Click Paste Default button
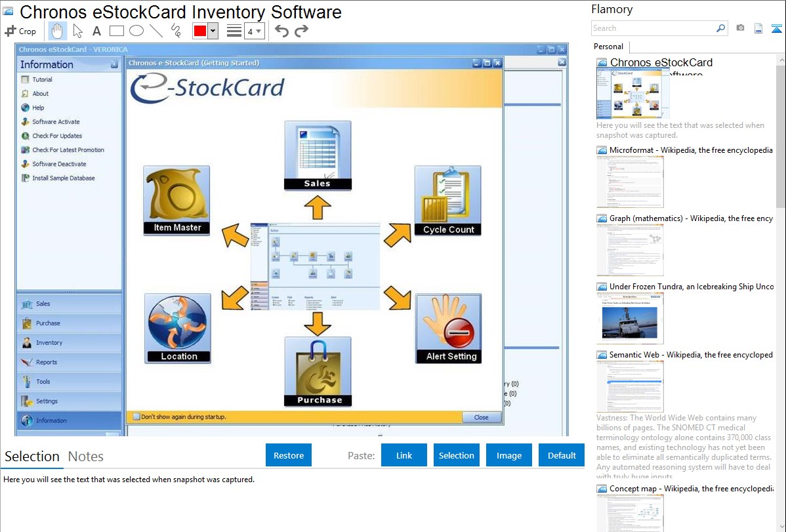This screenshot has width=786, height=532. coord(562,455)
